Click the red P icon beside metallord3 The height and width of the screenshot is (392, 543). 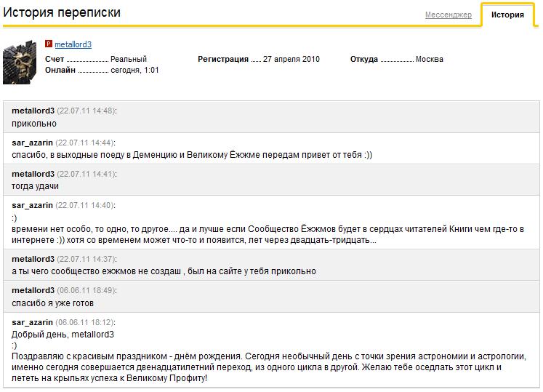click(x=49, y=44)
